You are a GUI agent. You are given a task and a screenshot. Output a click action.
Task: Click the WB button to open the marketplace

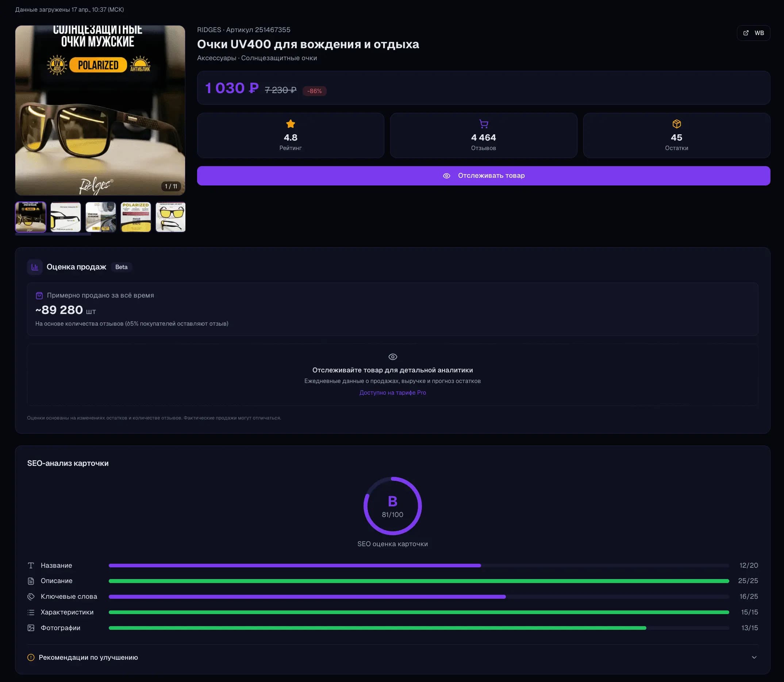click(754, 33)
